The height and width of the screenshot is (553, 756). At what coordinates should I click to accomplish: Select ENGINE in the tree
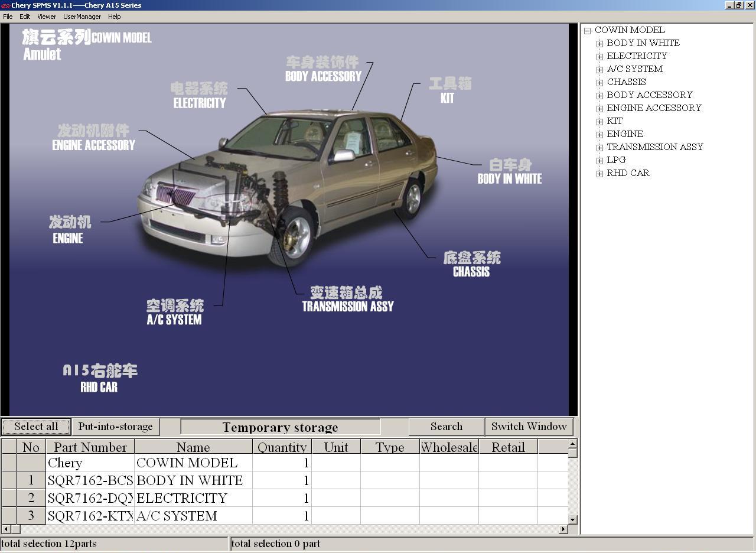pyautogui.click(x=625, y=134)
